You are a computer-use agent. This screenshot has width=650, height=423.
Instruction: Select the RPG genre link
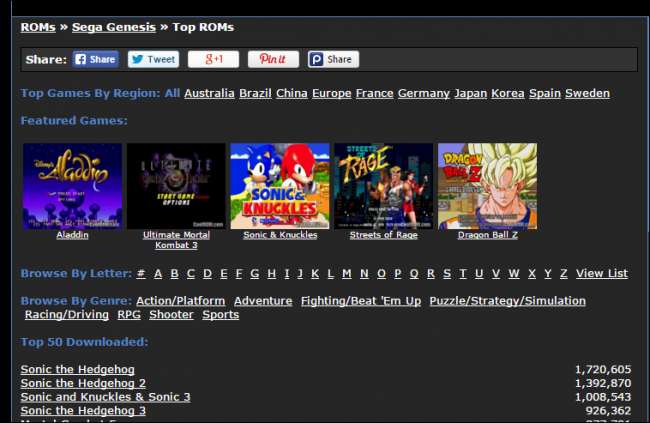[129, 314]
